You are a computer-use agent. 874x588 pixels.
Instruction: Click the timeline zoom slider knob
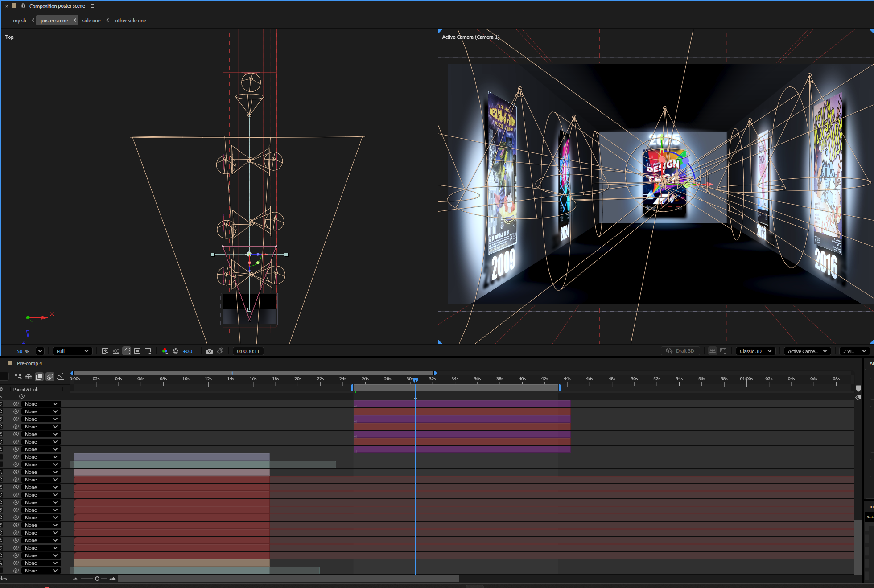[x=97, y=579]
